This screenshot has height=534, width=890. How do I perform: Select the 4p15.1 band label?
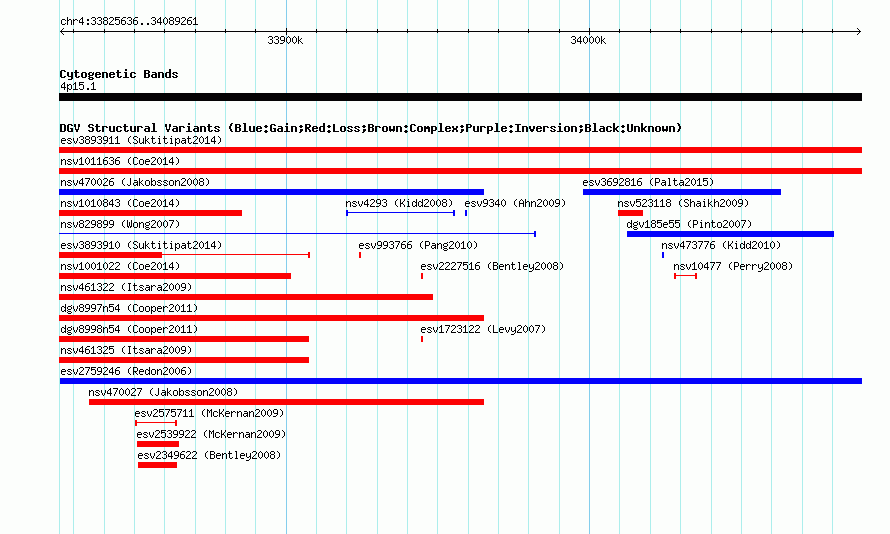coord(78,86)
